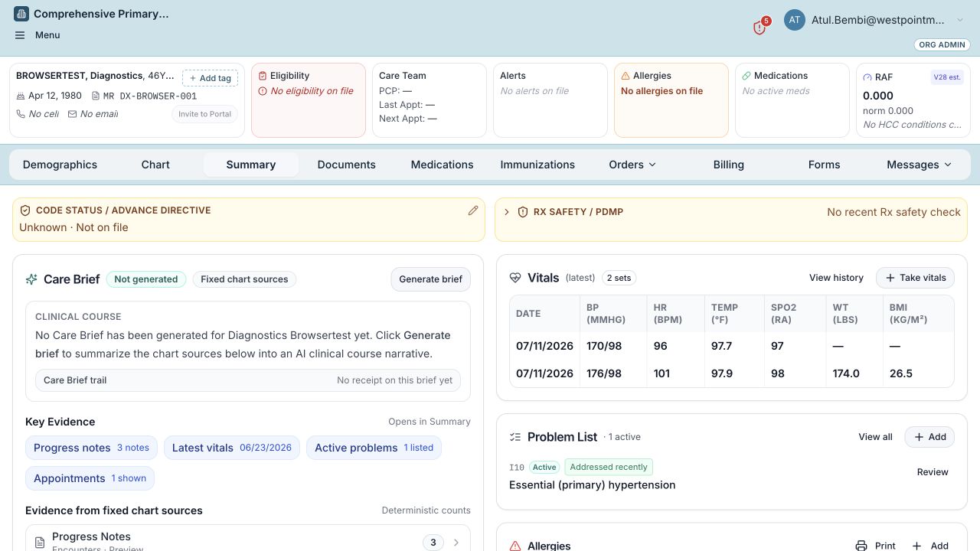The height and width of the screenshot is (551, 980).
Task: Click the 2 sets badge in Vitals
Action: [x=619, y=278]
